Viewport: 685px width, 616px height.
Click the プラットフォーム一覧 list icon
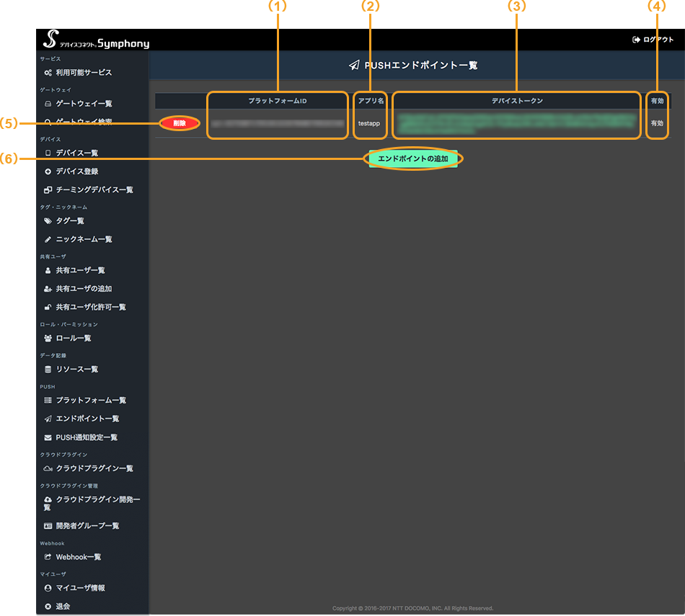click(x=48, y=401)
